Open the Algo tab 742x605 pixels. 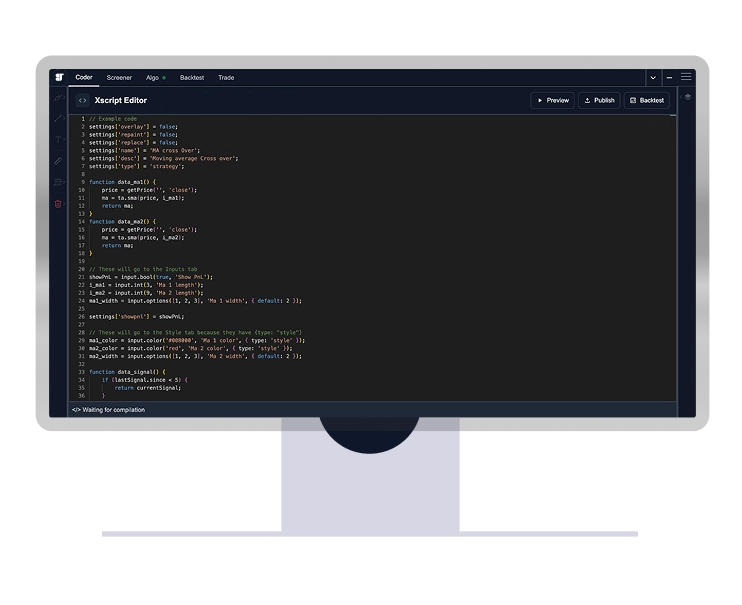click(x=155, y=77)
